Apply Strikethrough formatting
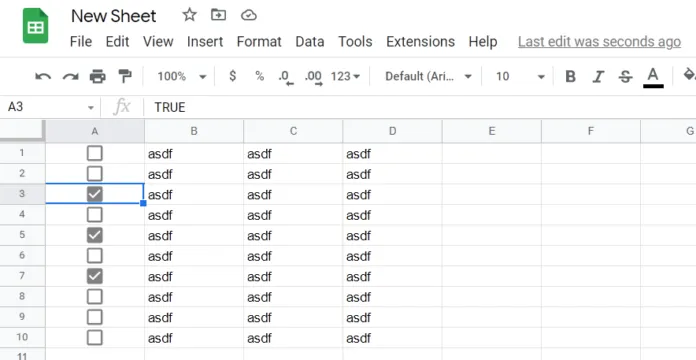Screen dimensions: 696x360 [x=625, y=76]
